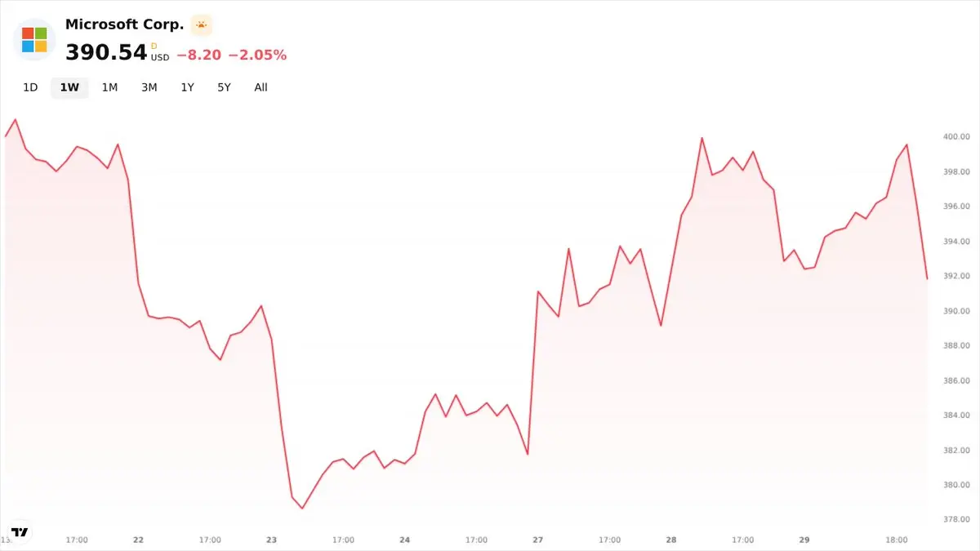This screenshot has width=980, height=551.
Task: Click date label 27 on time axis
Action: click(x=538, y=540)
